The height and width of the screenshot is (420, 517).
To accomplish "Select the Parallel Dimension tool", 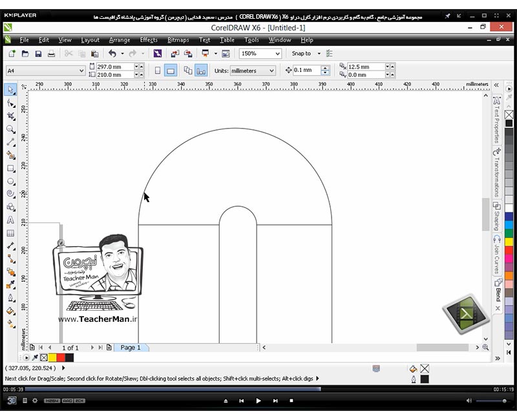I will 10,246.
